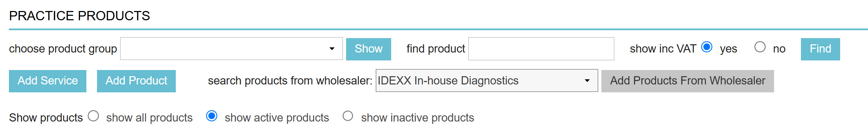Click the PRACTICE PRODUCTS heading
The image size is (868, 138).
[79, 16]
